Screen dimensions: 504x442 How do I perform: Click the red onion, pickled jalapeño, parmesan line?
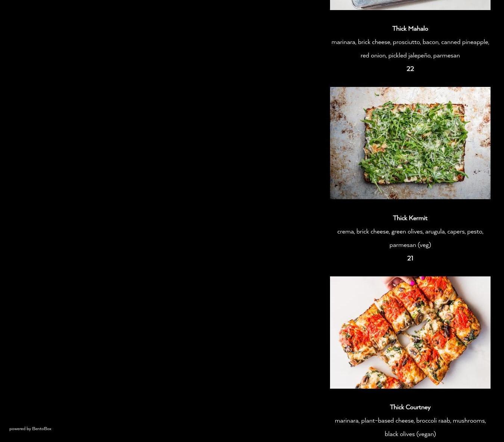point(410,55)
